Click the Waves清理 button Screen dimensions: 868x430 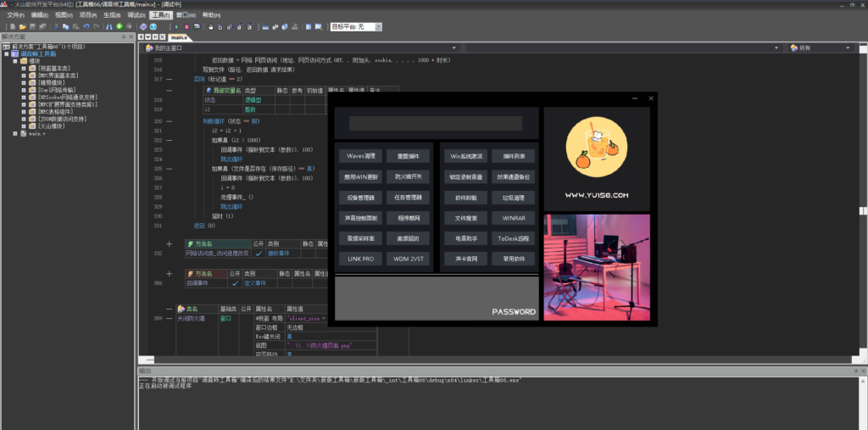(x=360, y=156)
